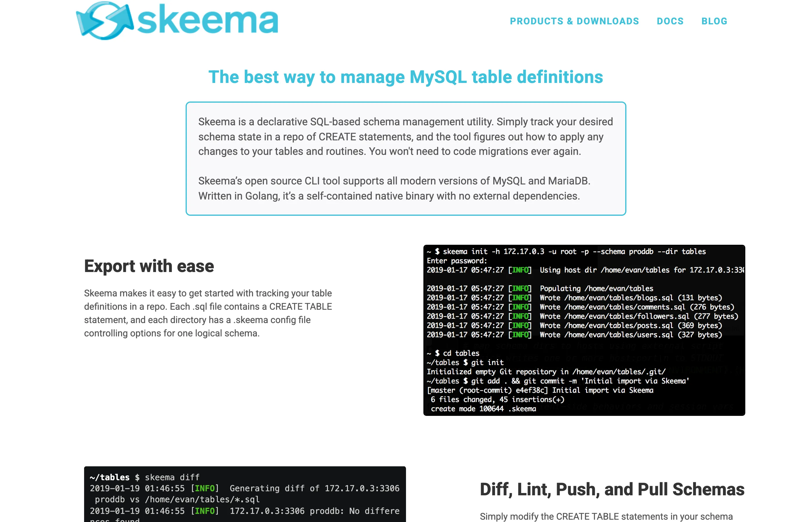Click the terminal line 'Wrote /home/evan/tables/users.sql (327 bytes)'
The height and width of the screenshot is (522, 812).
click(631, 335)
